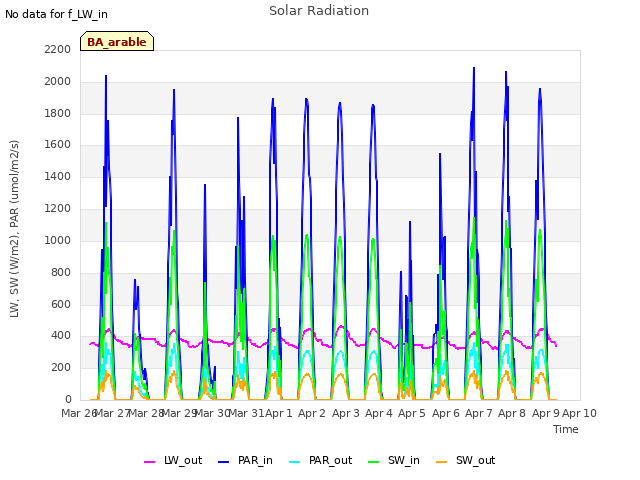This screenshot has height=480, width=640.
Task: Click the Apr 4 date tick label
Action: 379,413
